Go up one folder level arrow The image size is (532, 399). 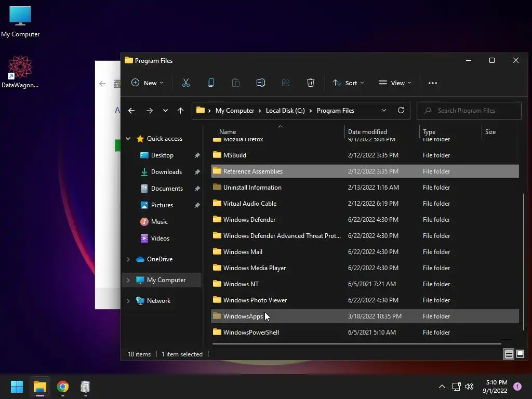(180, 111)
